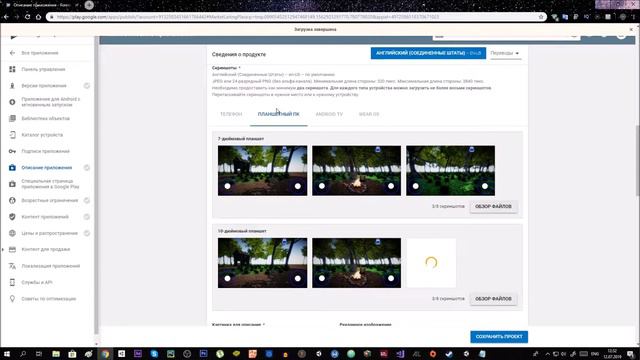640x360 pixels.
Task: Click ОБЗОР ФАЙЛОВ for 10-inch tablet
Action: point(493,299)
